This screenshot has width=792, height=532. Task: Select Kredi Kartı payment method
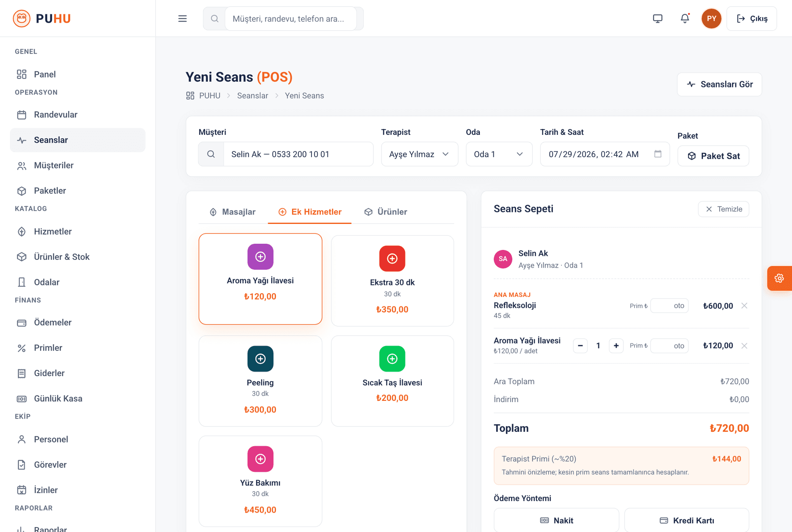point(687,520)
